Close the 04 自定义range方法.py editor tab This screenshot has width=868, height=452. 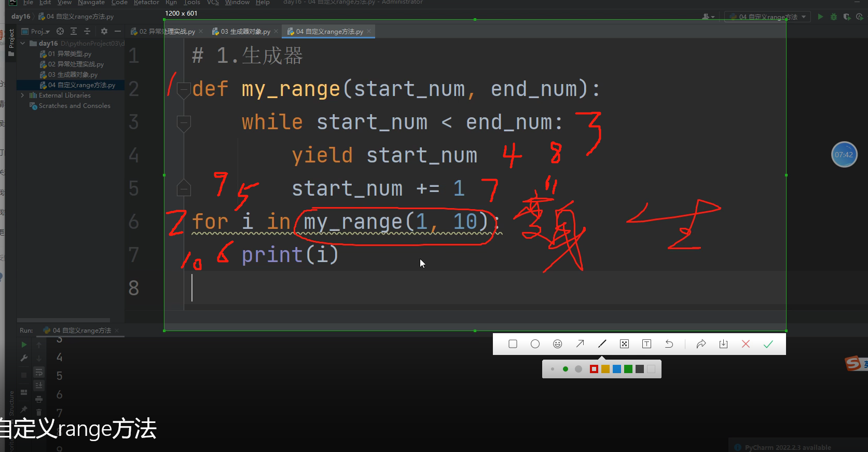369,32
